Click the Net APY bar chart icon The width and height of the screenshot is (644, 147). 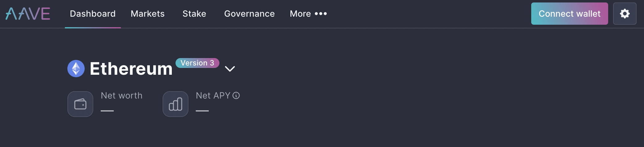(x=176, y=104)
